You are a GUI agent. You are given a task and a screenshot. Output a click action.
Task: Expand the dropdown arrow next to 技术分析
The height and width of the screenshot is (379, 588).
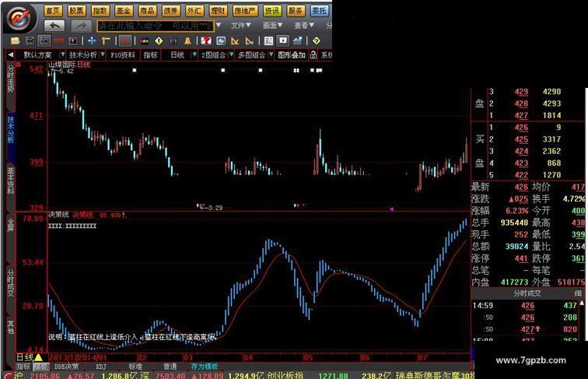(x=103, y=55)
